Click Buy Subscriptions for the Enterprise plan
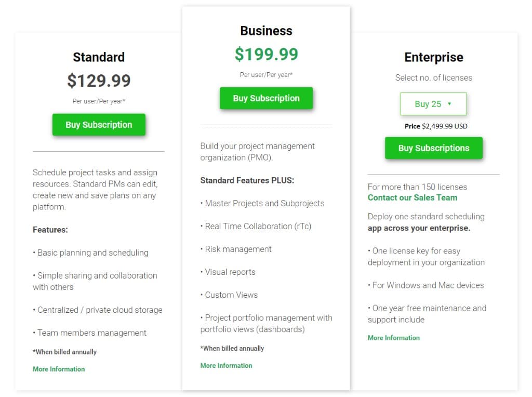 [433, 148]
